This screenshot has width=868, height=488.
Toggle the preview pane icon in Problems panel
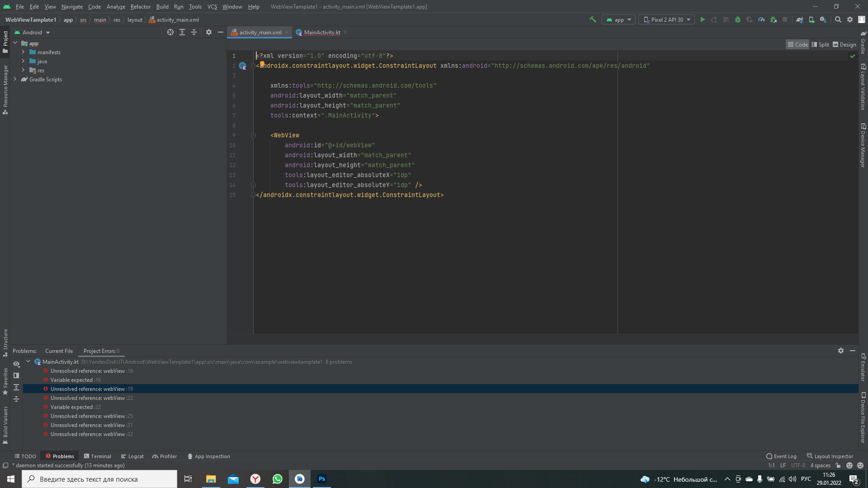click(16, 375)
